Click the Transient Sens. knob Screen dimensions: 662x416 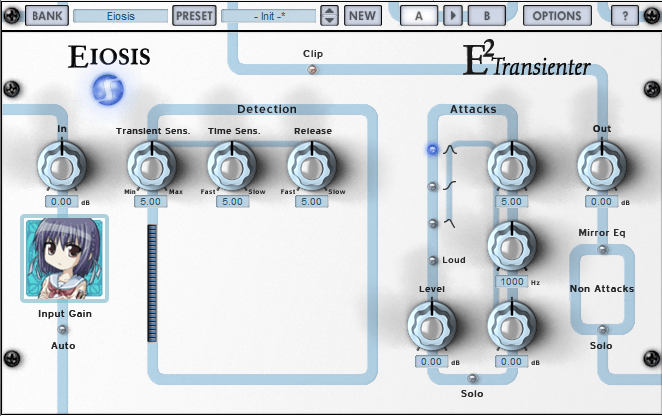tap(152, 166)
